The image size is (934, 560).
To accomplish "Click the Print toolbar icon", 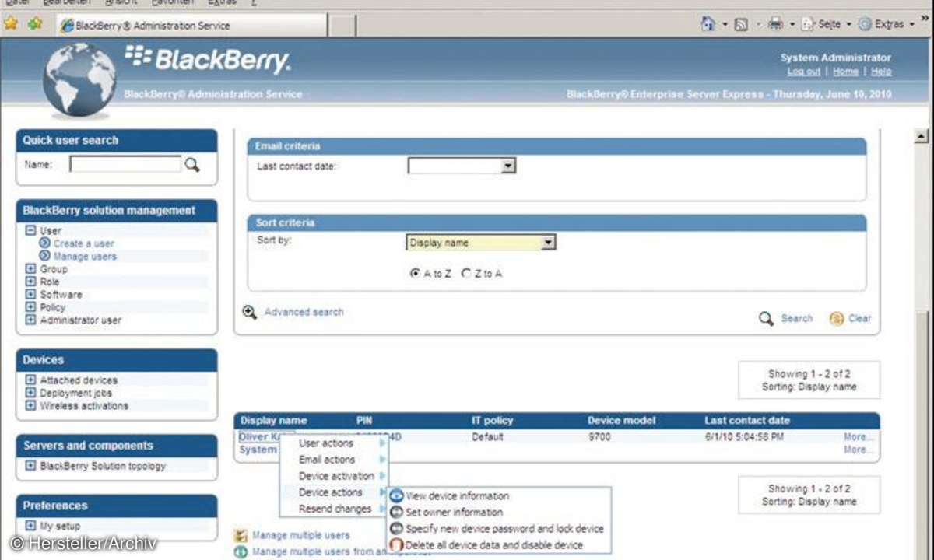I will pos(775,24).
